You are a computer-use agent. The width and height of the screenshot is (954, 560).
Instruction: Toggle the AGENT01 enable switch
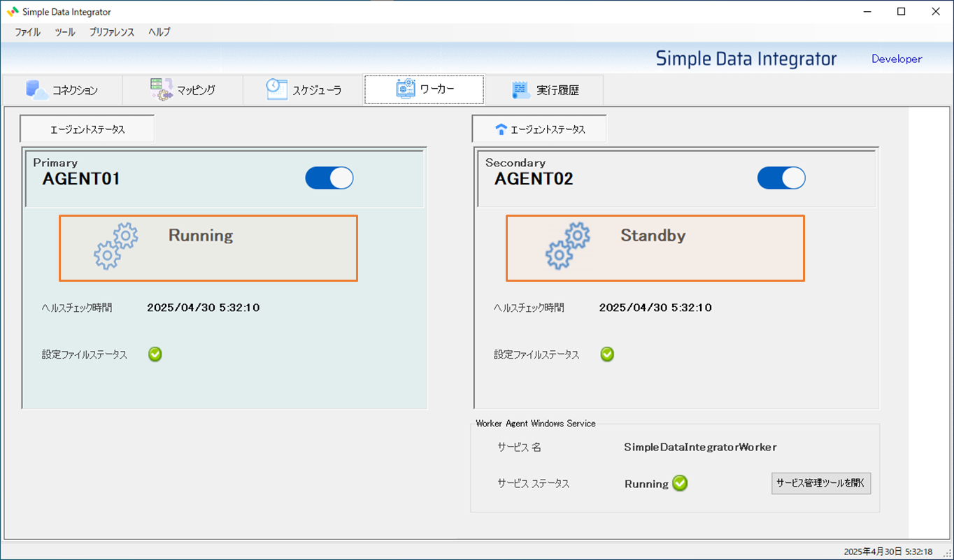pyautogui.click(x=329, y=178)
